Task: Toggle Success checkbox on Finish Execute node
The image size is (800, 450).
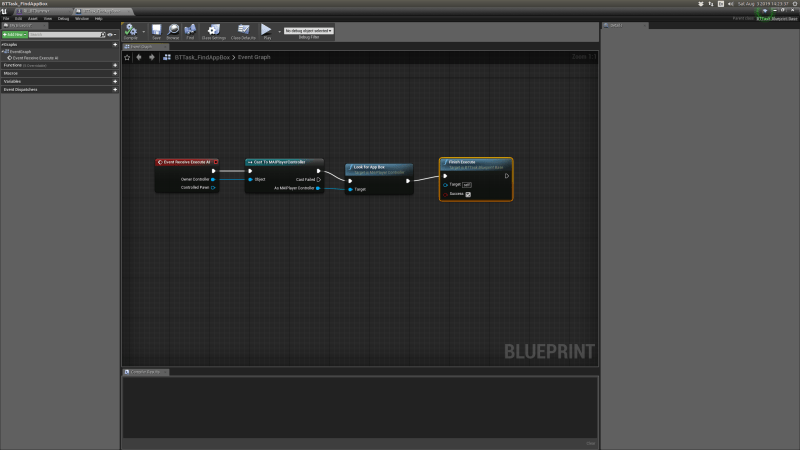Action: (468, 194)
